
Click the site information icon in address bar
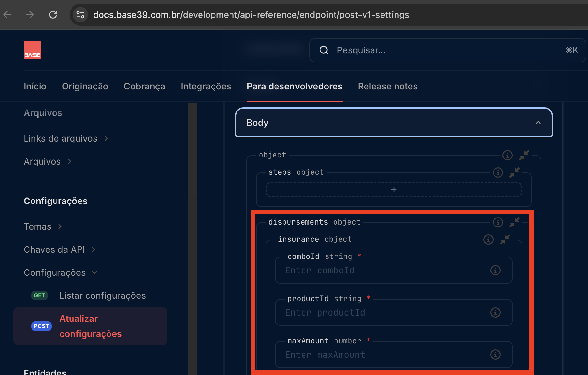80,15
